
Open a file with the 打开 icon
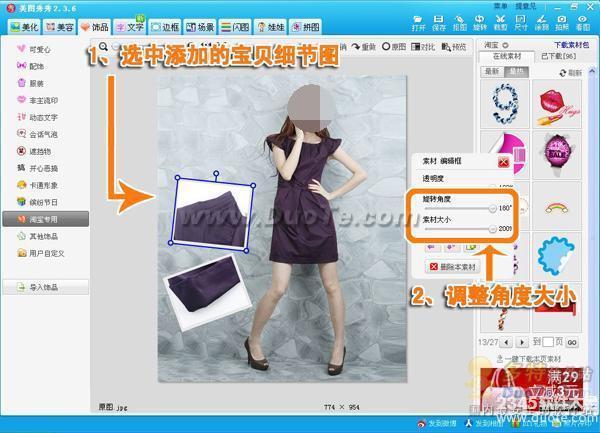coord(418,23)
